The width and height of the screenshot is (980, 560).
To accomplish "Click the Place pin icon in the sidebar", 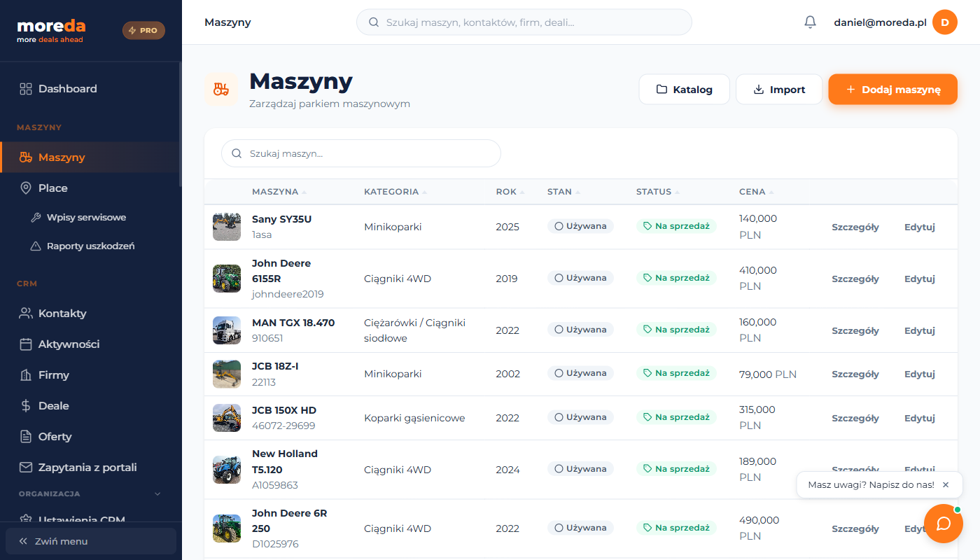I will 26,188.
